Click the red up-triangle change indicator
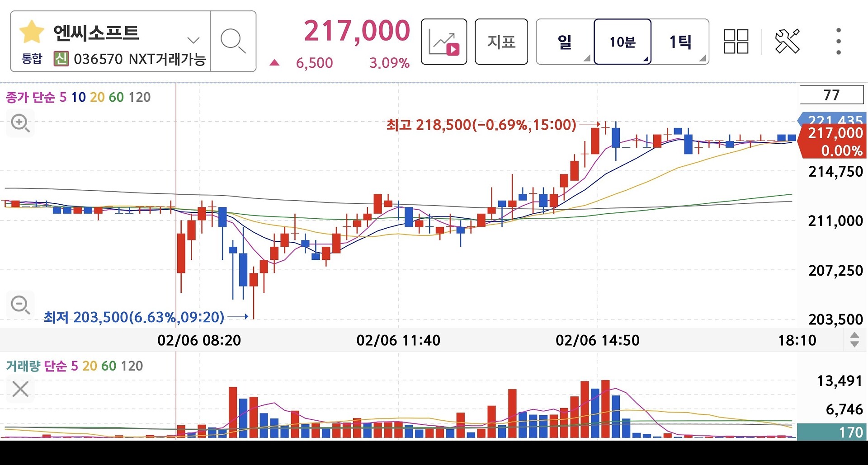 pos(274,63)
